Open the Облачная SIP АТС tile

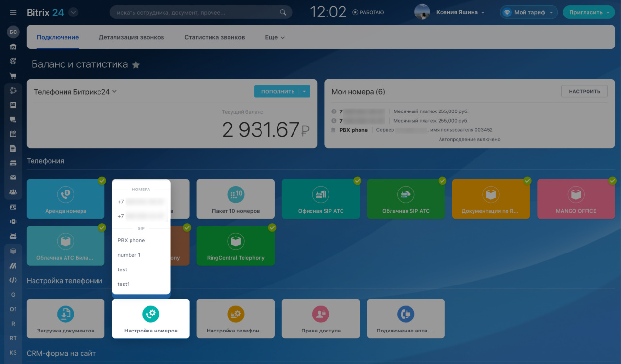tap(406, 199)
